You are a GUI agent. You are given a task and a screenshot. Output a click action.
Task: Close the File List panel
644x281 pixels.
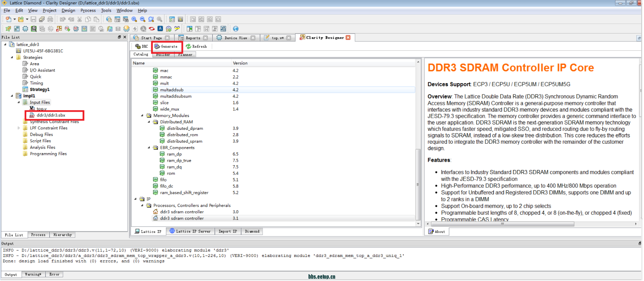(125, 37)
